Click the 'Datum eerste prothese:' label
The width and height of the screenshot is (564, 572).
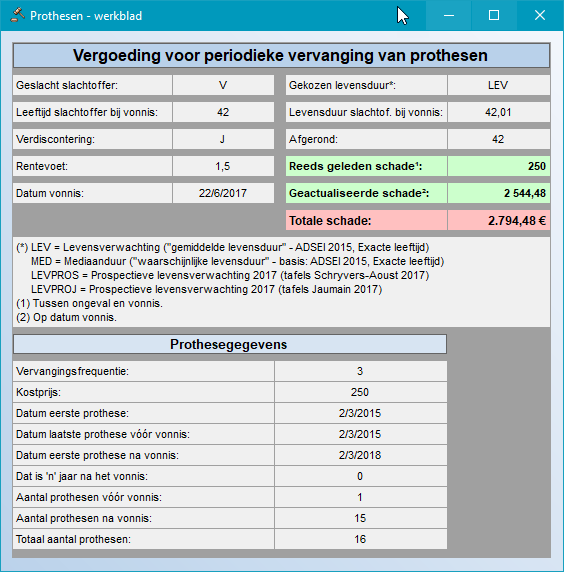(143, 413)
